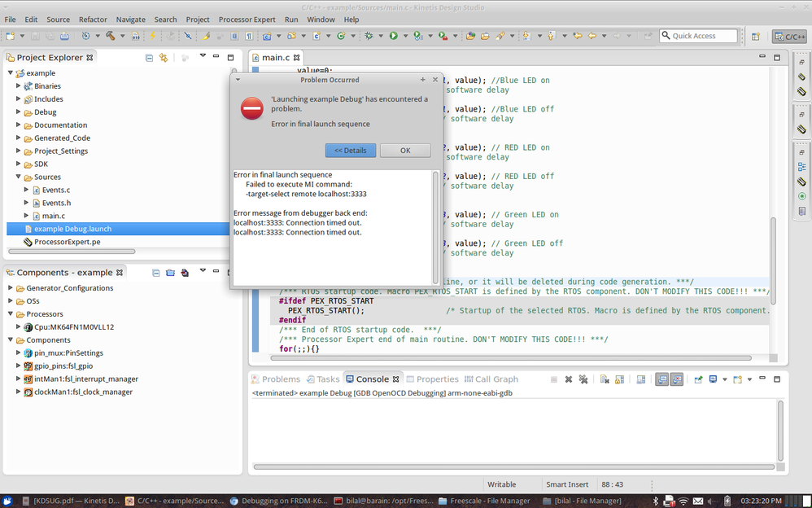Select ProcessorExpert.pe file
The image size is (812, 508).
[x=67, y=242]
